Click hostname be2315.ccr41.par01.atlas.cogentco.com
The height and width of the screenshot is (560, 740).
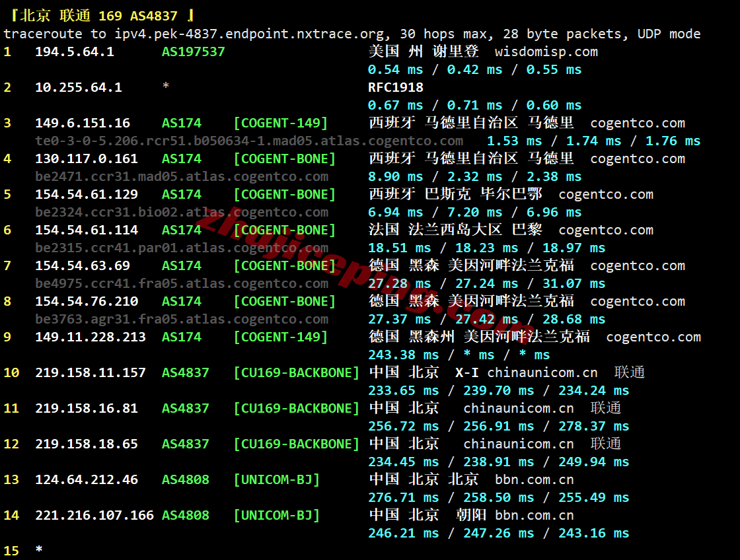coord(182,248)
